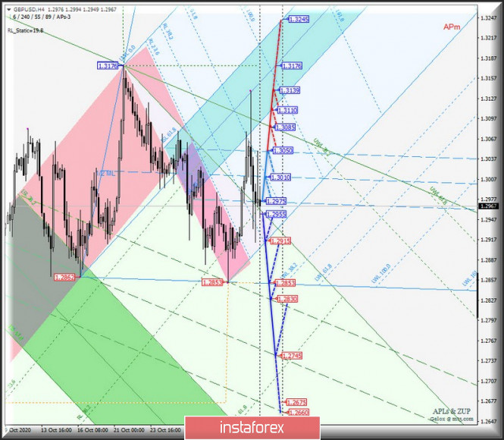This screenshot has height=440, width=504.
Task: Click the instaforex logo banner
Action: [x=252, y=428]
